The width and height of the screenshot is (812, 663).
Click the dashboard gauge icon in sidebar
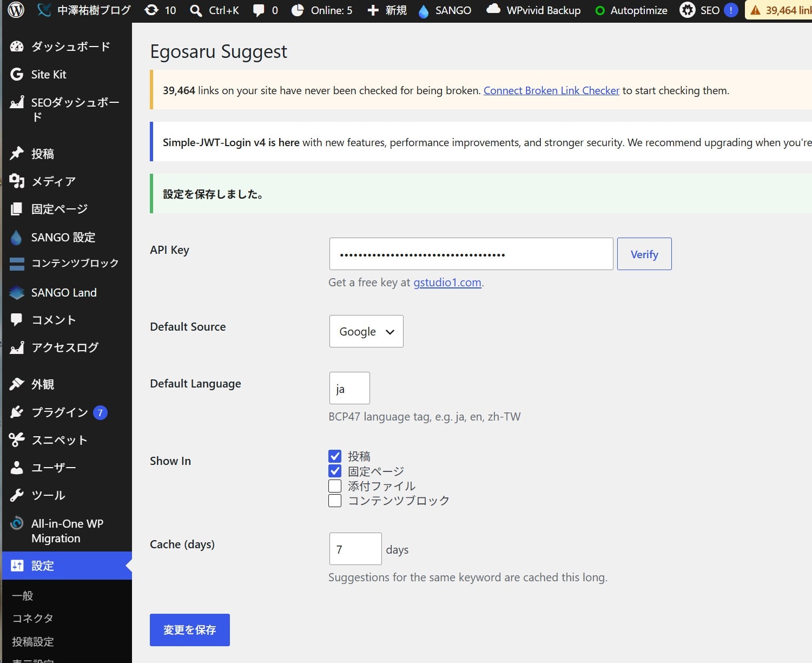(17, 47)
